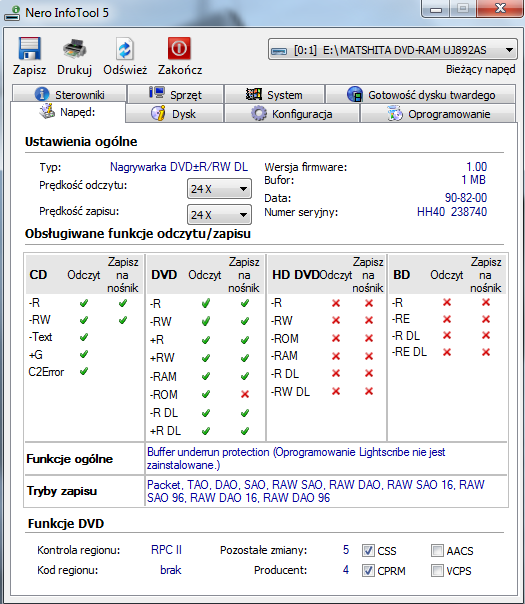Click the Pozostałe zmiany value 5

(346, 550)
